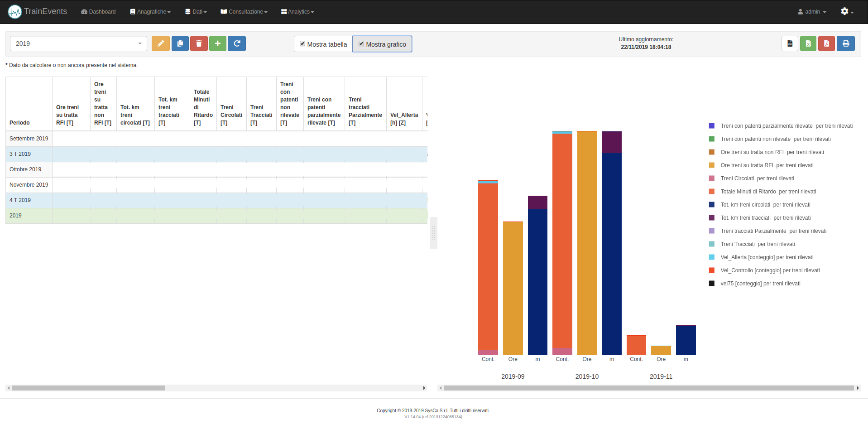Go to the Dashboard
Image resolution: width=868 pixels, height=429 pixels.
click(x=98, y=12)
